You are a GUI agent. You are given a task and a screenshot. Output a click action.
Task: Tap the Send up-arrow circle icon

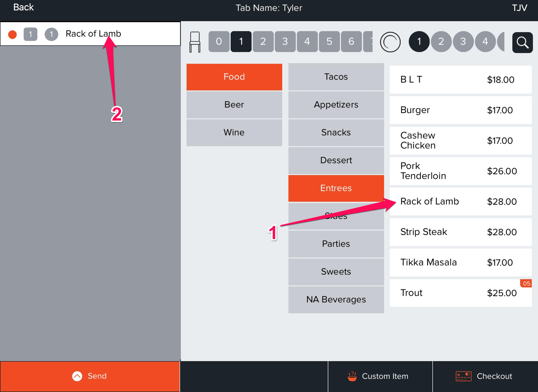pyautogui.click(x=77, y=376)
